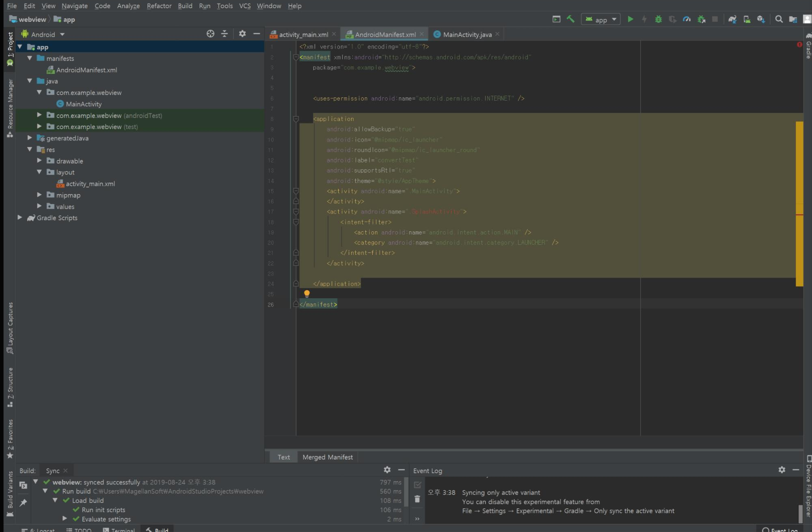Switch to Merged Manifest view tab
This screenshot has height=532, width=812.
(x=327, y=457)
